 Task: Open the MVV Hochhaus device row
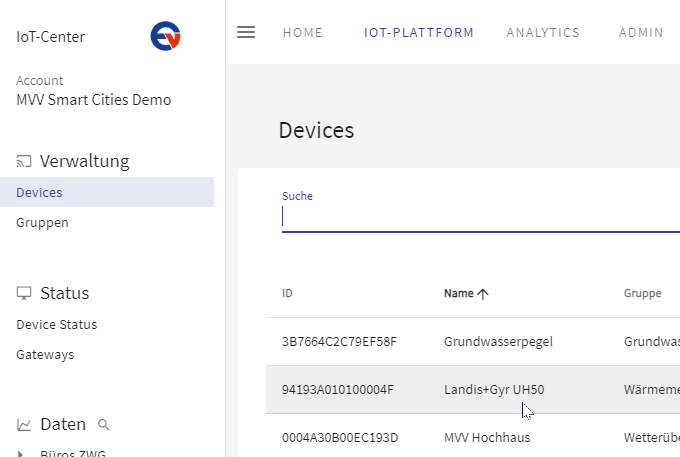click(x=487, y=437)
